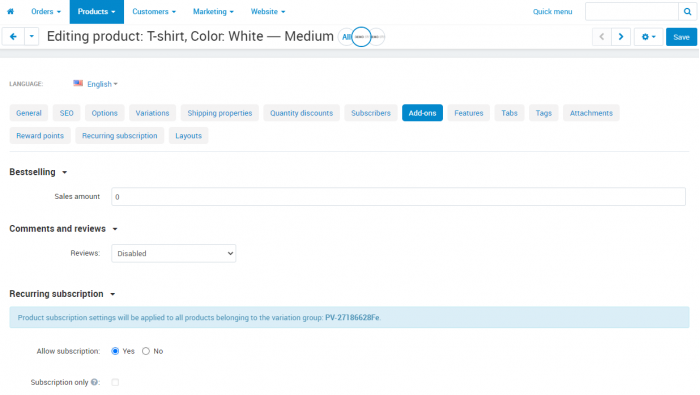Viewport: 700px width, 395px height.
Task: Select Yes for Allow subscription
Action: [x=115, y=351]
